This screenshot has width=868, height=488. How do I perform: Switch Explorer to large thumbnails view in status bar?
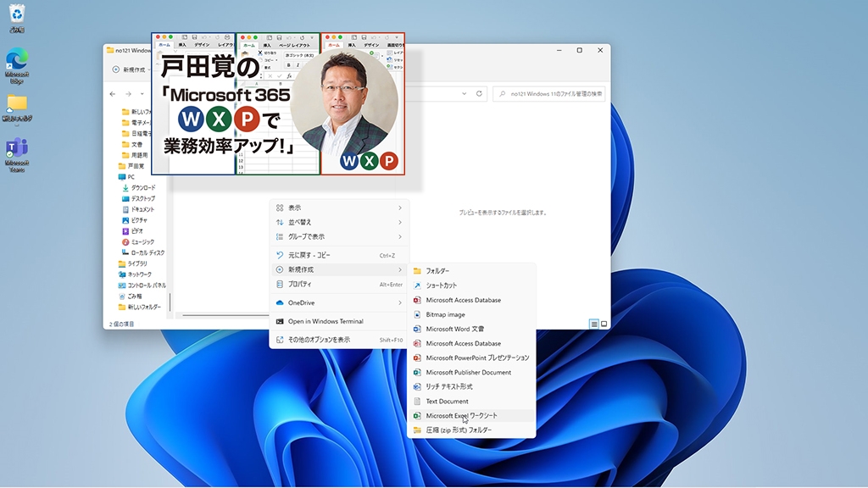pos(604,324)
